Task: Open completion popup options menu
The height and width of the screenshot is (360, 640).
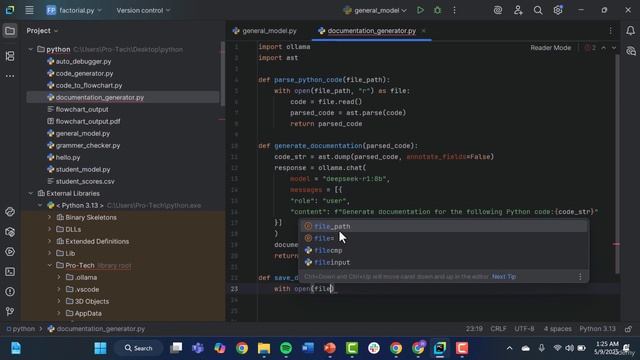Action: point(580,277)
